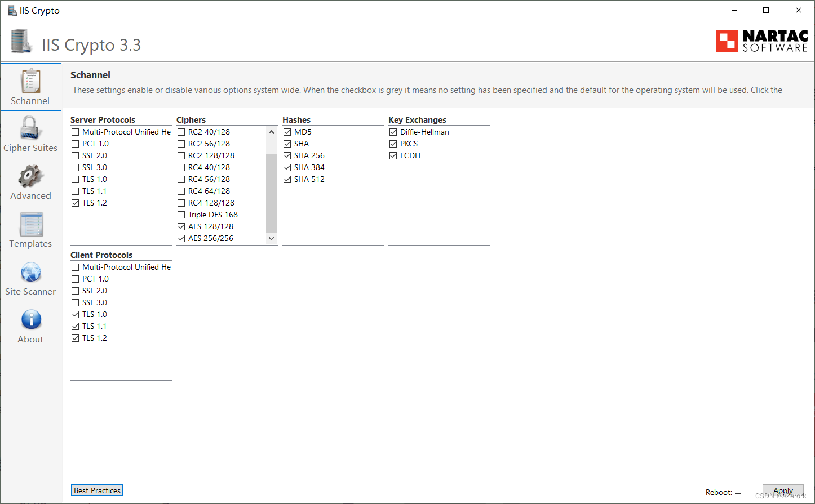The width and height of the screenshot is (815, 504).
Task: Uncheck the SHA hash
Action: pyautogui.click(x=287, y=144)
